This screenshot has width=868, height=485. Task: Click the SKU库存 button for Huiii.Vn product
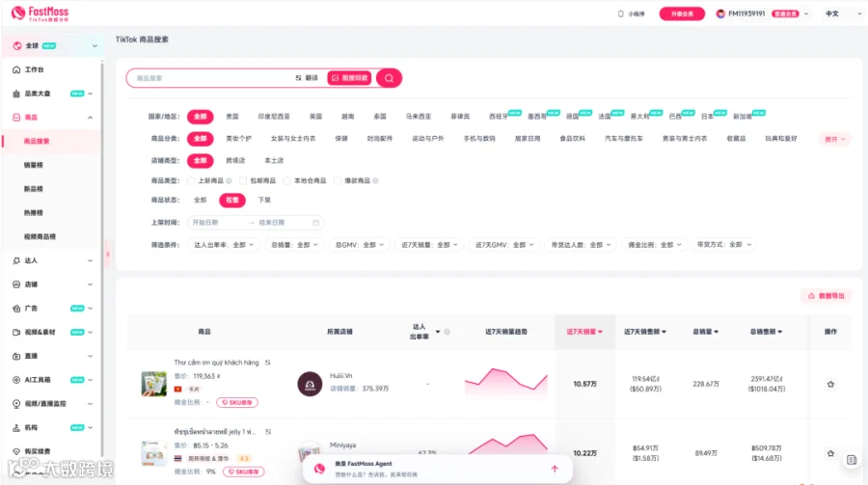point(237,402)
